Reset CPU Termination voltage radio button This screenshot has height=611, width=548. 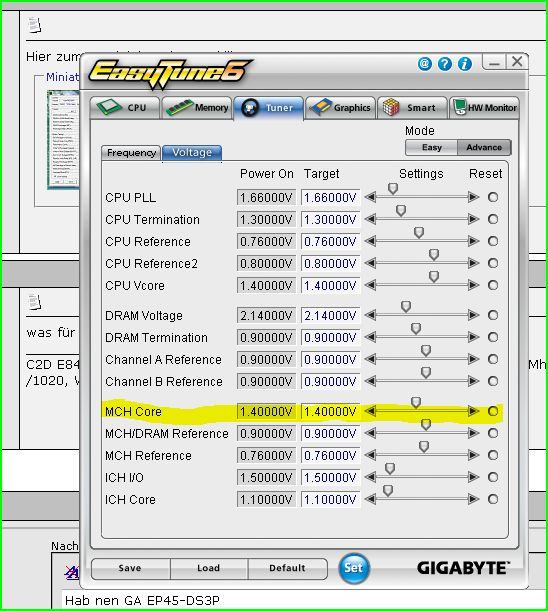tap(493, 219)
